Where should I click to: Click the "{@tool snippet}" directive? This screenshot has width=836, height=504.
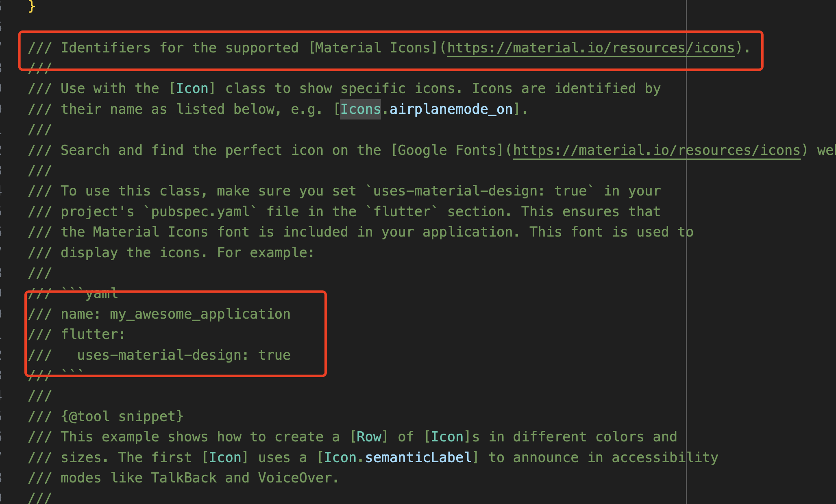(122, 417)
